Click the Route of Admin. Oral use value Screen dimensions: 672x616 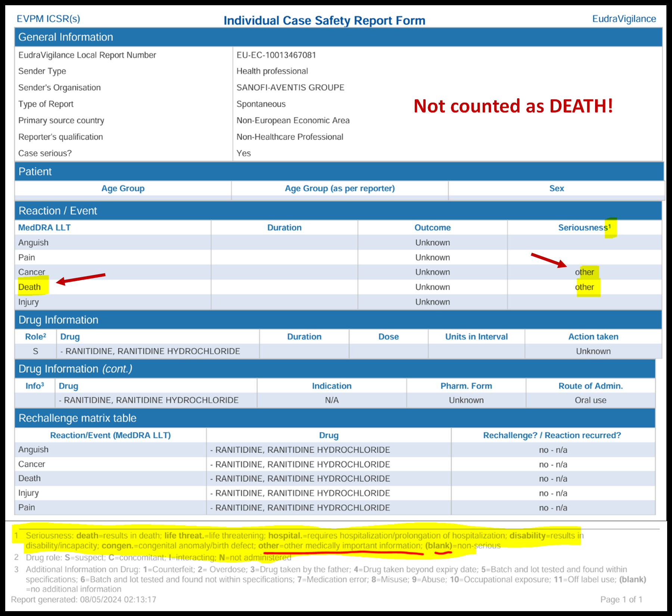(590, 400)
